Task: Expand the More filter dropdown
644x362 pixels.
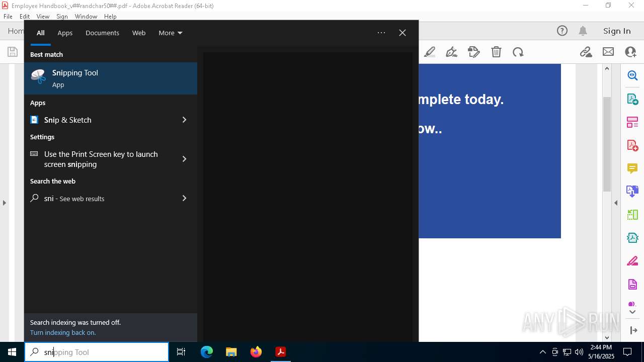Action: pos(170,33)
